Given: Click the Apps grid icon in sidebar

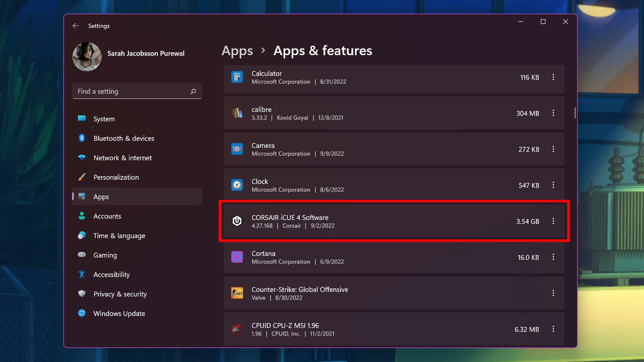Looking at the screenshot, I should (82, 196).
